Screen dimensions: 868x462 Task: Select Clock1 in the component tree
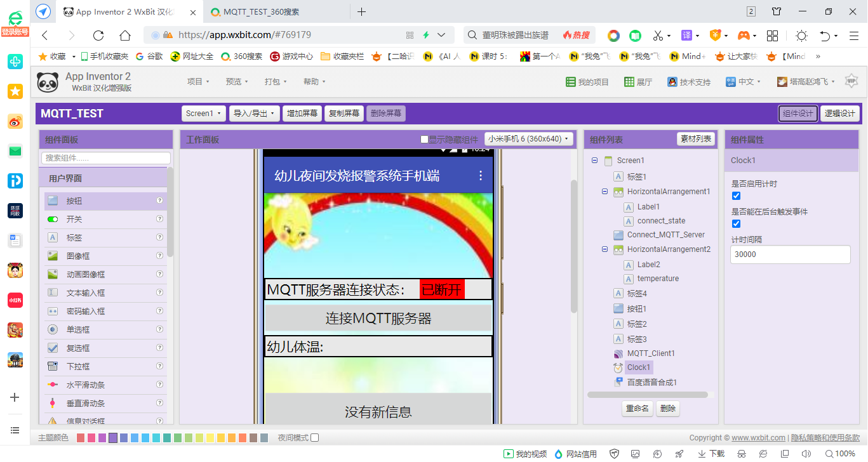point(638,367)
